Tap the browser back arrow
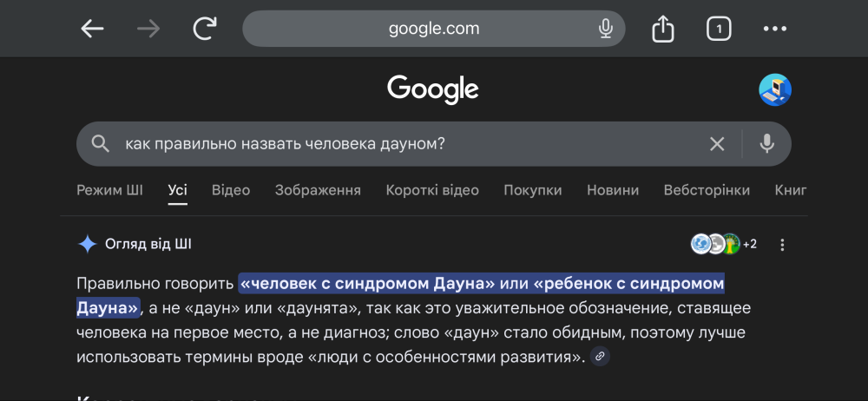The width and height of the screenshot is (868, 401). click(x=92, y=29)
